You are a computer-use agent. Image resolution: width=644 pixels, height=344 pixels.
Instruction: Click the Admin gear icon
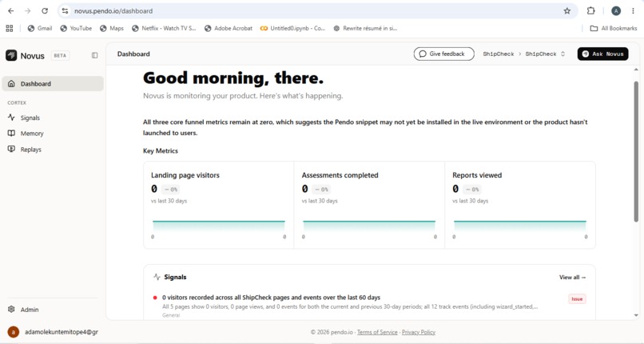tap(11, 310)
